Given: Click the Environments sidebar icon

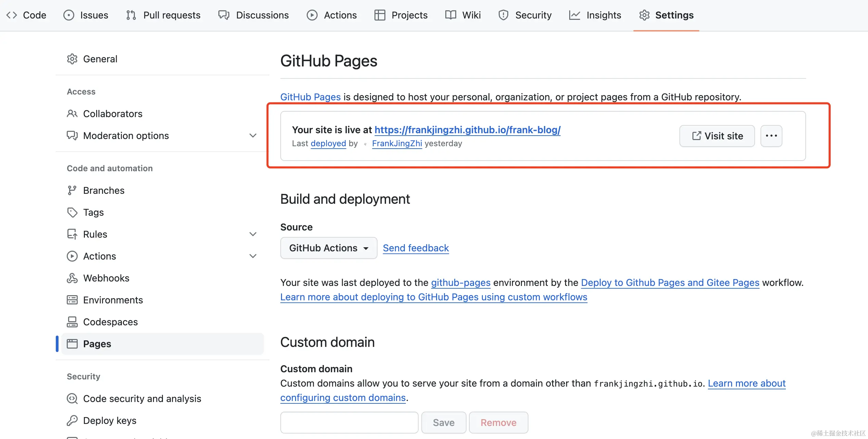Looking at the screenshot, I should point(72,300).
